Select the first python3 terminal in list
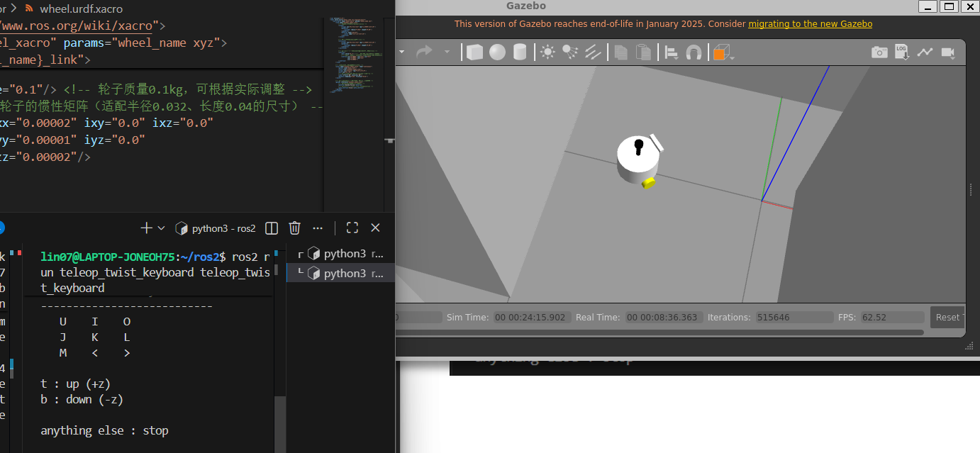Viewport: 980px width, 453px height. coord(340,254)
